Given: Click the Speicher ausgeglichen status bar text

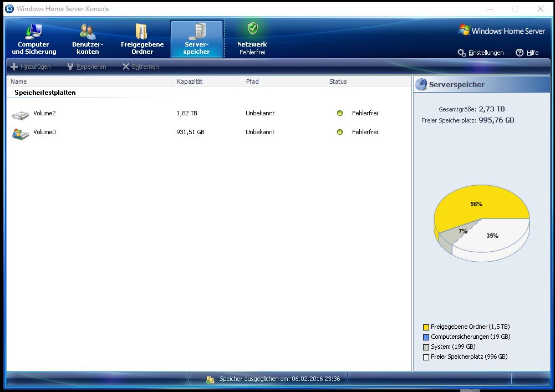Looking at the screenshot, I should click(x=279, y=379).
